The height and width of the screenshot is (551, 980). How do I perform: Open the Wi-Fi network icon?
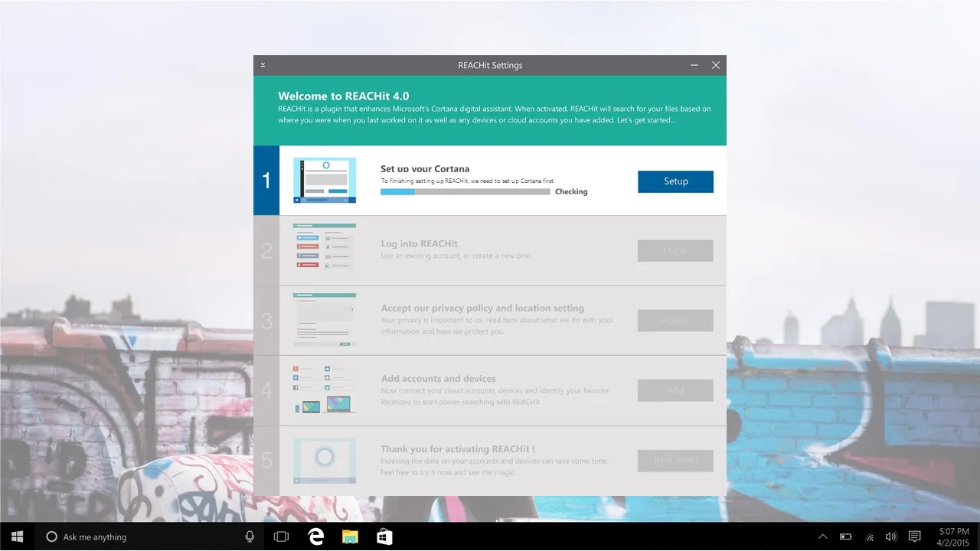coord(869,536)
